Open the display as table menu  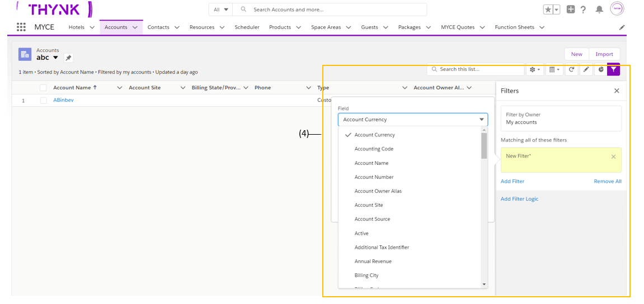[554, 69]
